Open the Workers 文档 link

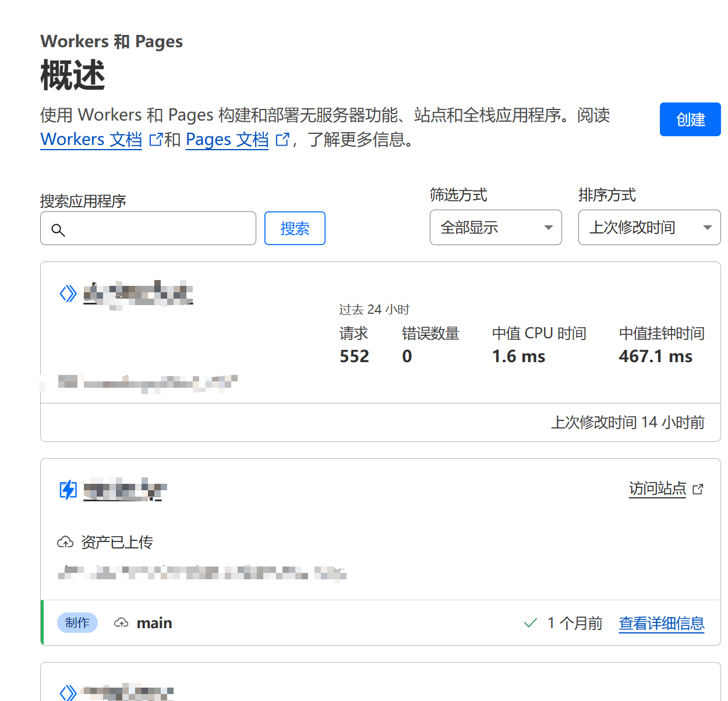[x=91, y=139]
